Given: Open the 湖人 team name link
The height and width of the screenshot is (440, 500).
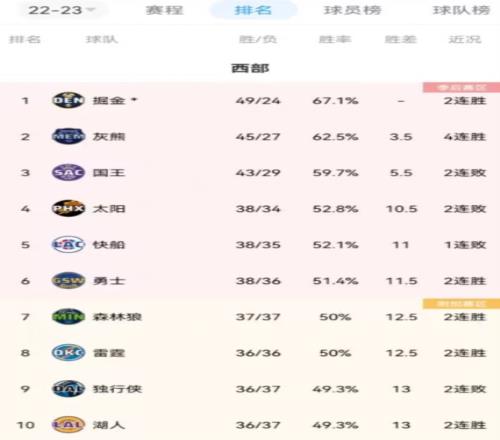Looking at the screenshot, I should (109, 425).
